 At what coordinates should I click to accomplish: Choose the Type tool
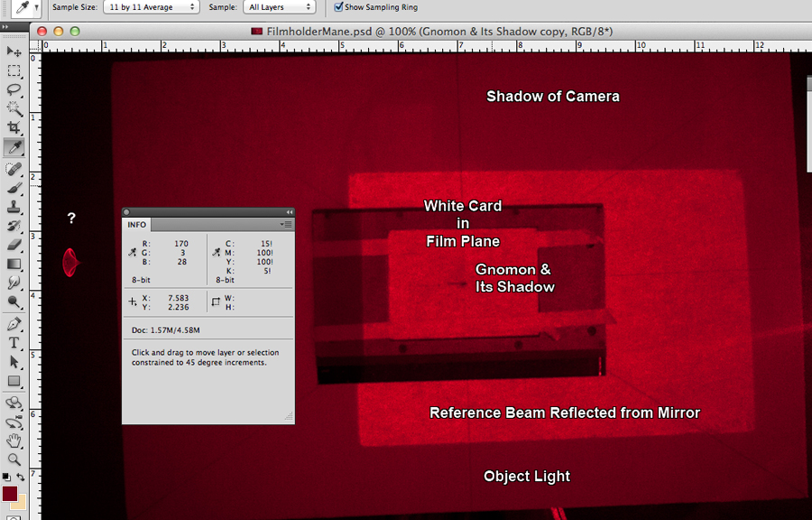[14, 343]
